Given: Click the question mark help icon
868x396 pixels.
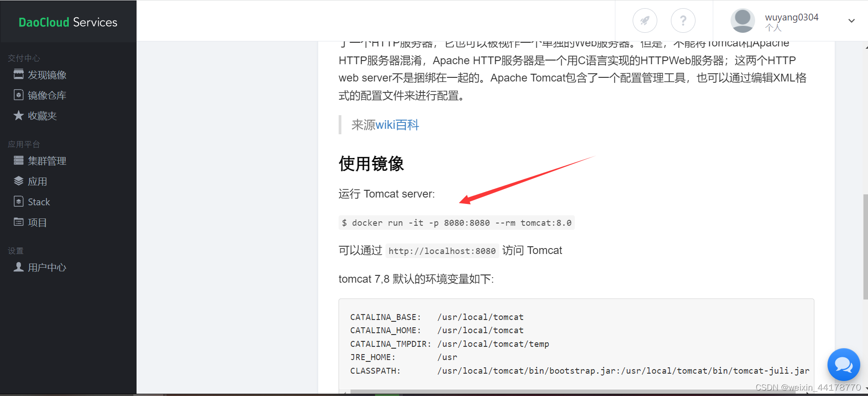Looking at the screenshot, I should point(683,20).
